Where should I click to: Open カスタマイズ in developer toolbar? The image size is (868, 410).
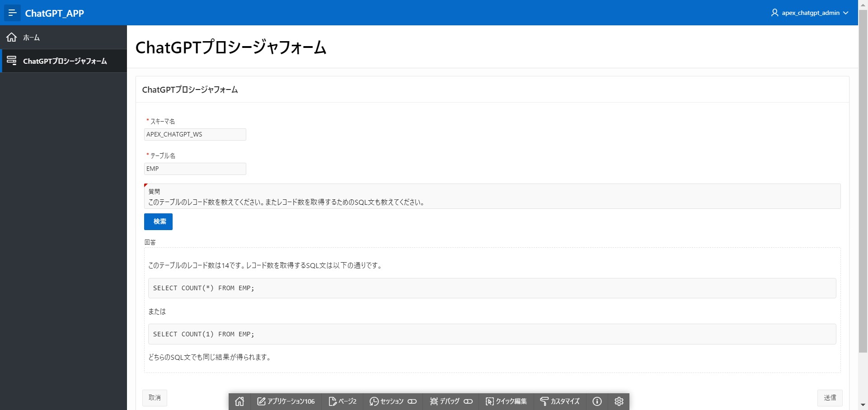pyautogui.click(x=559, y=401)
